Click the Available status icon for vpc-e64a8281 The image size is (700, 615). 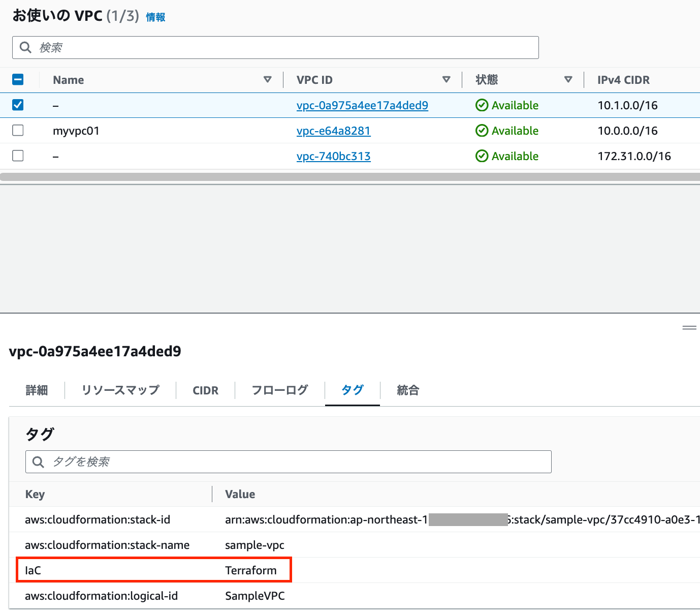(x=482, y=131)
